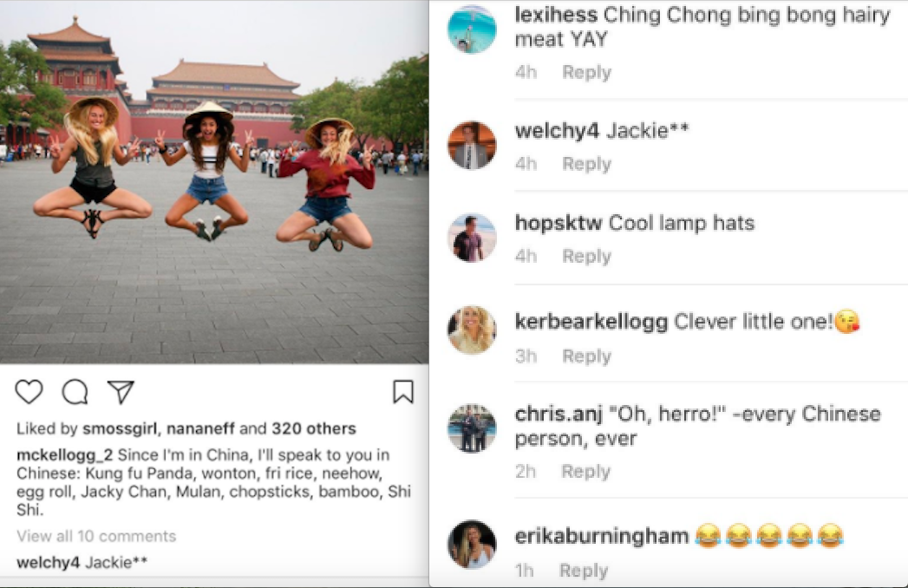Open comments with the speech bubble icon
The width and height of the screenshot is (908, 588).
(x=75, y=392)
